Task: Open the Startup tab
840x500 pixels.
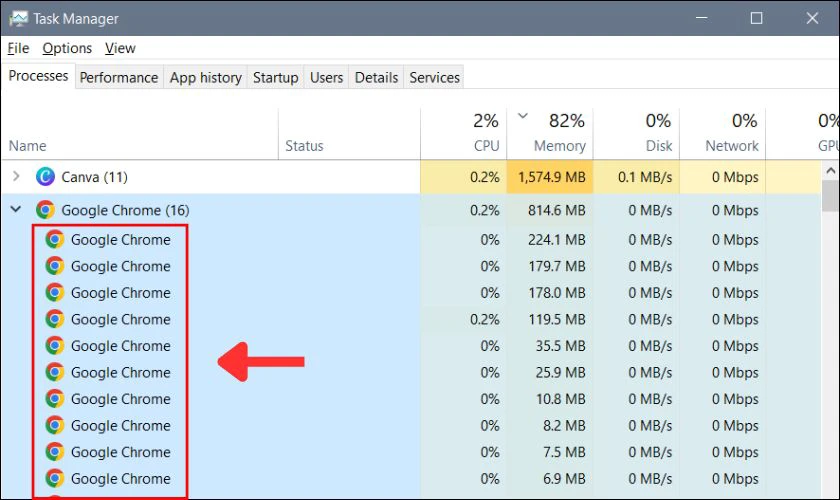Action: pos(275,78)
